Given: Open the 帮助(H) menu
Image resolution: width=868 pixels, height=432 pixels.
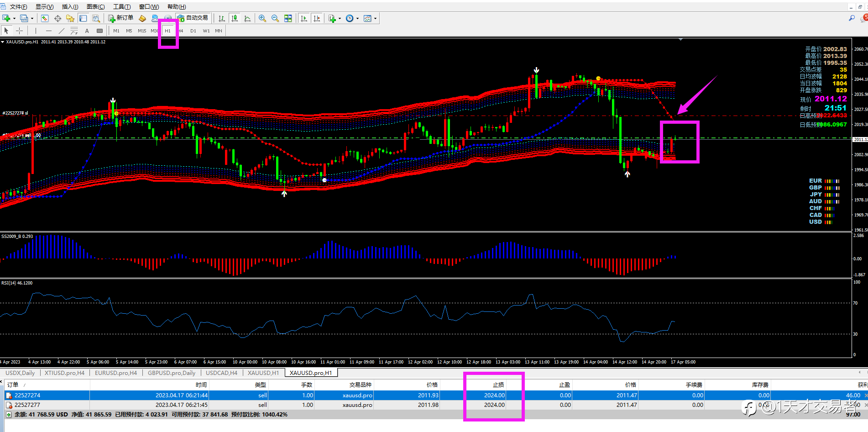Looking at the screenshot, I should (177, 7).
